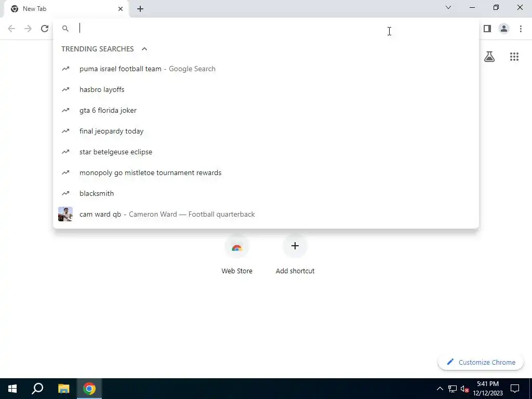Open the side panel icon
This screenshot has width=532, height=399.
tap(487, 29)
